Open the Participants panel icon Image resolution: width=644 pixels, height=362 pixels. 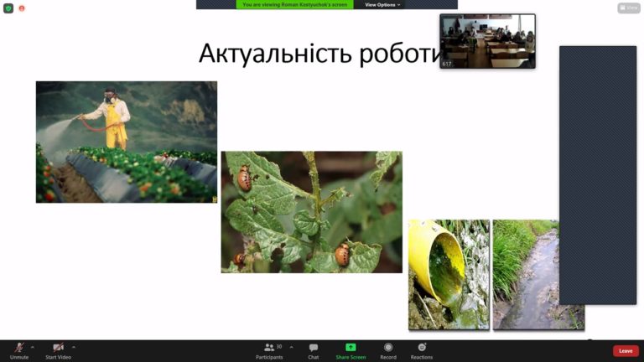point(269,347)
